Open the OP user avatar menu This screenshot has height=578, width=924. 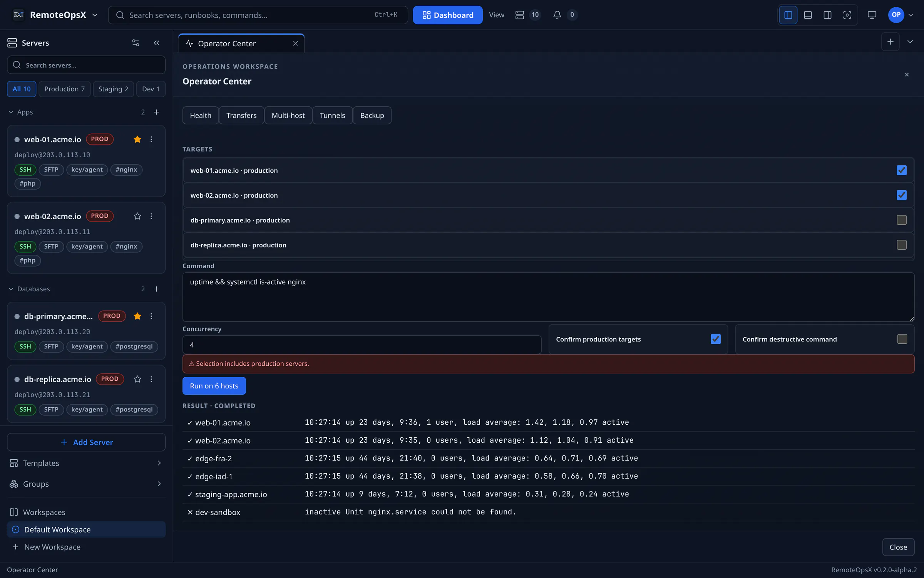896,15
